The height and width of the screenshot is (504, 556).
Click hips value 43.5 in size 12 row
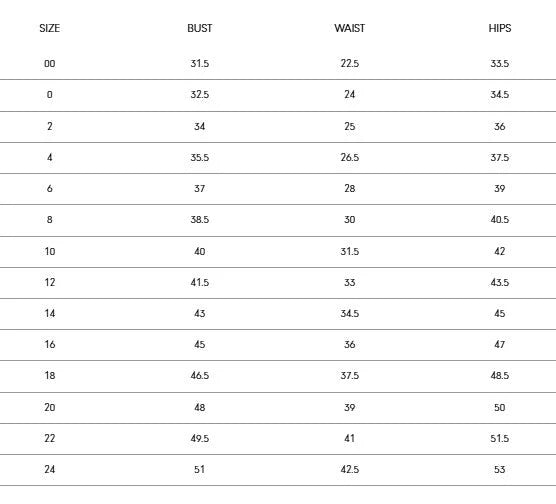500,283
